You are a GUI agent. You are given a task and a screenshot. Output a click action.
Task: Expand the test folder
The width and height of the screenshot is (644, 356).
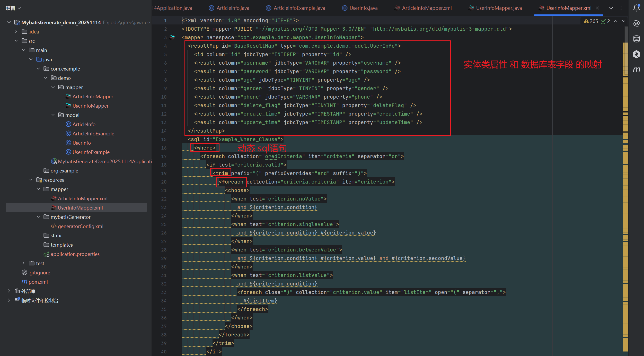pos(23,263)
